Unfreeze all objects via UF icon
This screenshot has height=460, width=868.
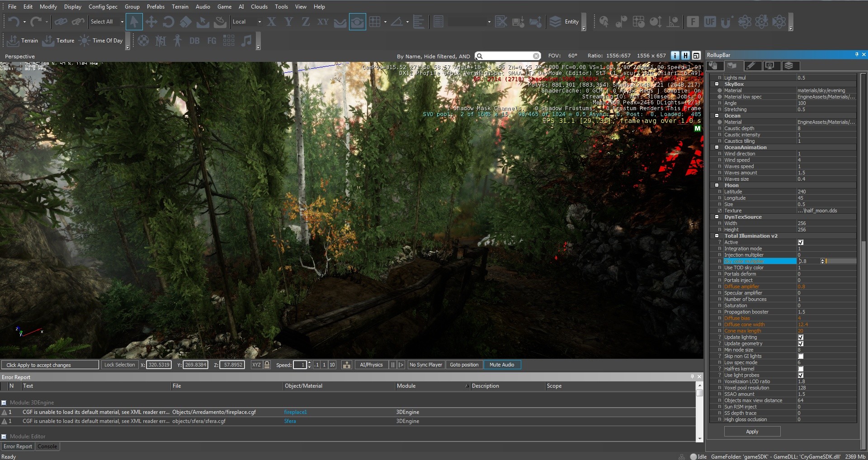coord(710,21)
